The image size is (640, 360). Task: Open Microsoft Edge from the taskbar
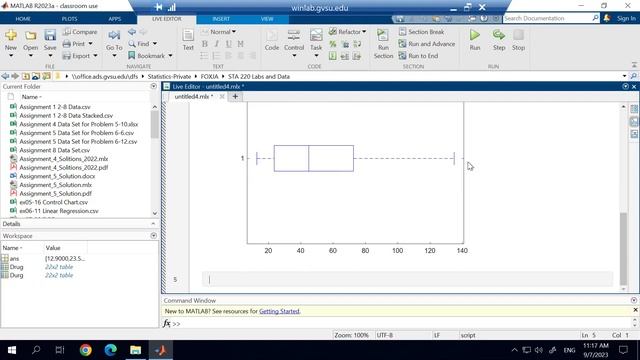pyautogui.click(x=111, y=350)
